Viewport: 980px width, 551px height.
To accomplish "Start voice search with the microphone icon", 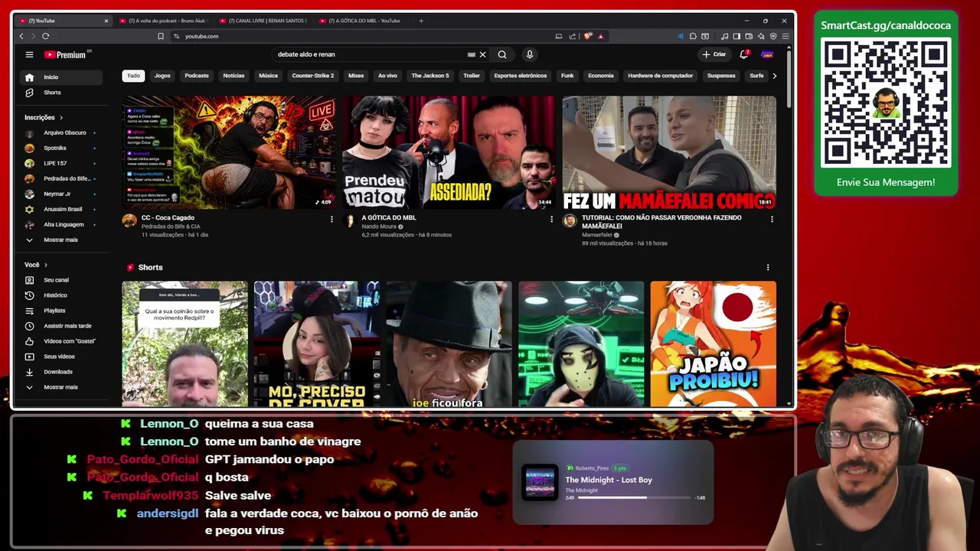I will click(529, 54).
